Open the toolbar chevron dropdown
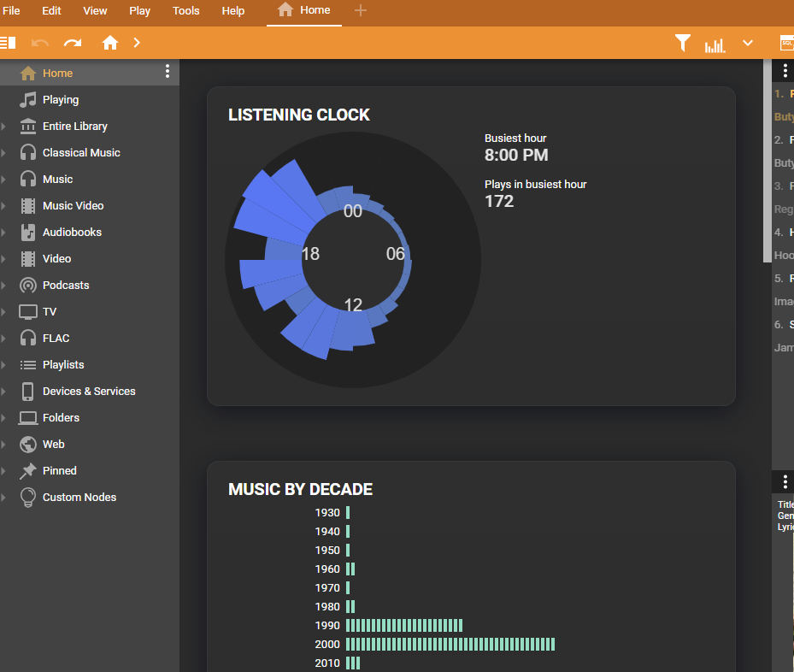 tap(748, 44)
